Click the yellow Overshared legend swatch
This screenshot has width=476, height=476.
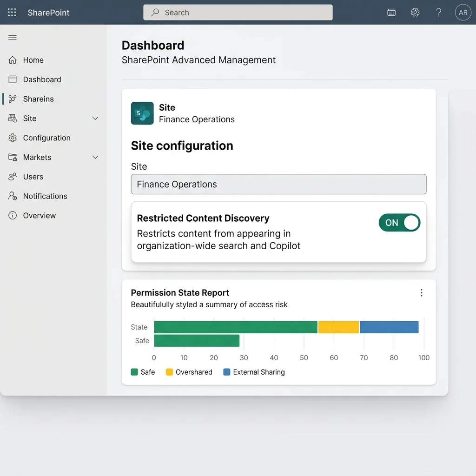click(x=169, y=372)
